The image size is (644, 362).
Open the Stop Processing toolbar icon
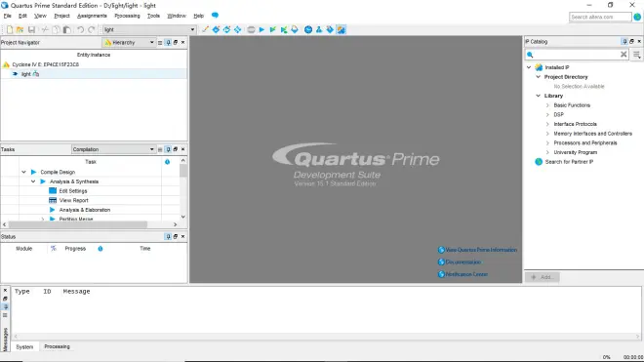pyautogui.click(x=251, y=29)
